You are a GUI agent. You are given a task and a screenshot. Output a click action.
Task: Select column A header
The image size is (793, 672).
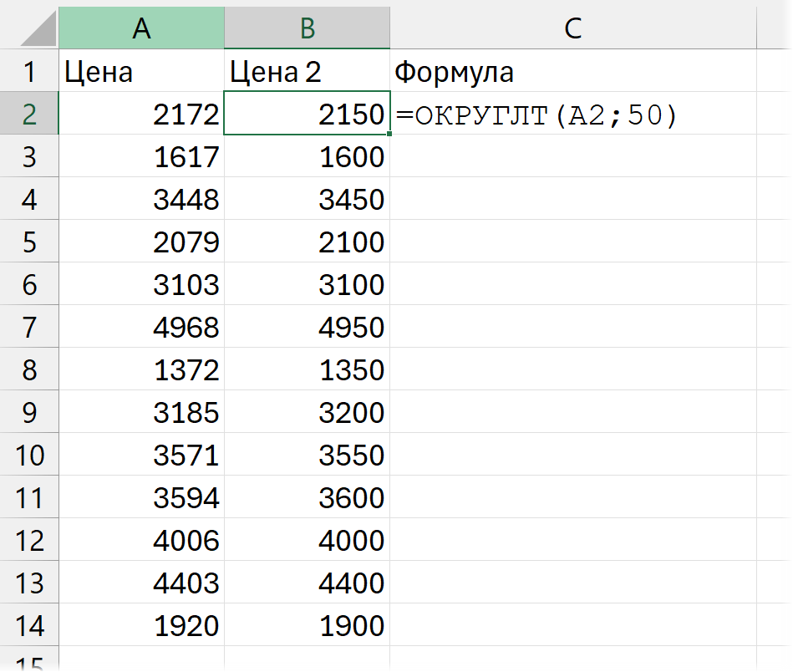coord(141,28)
